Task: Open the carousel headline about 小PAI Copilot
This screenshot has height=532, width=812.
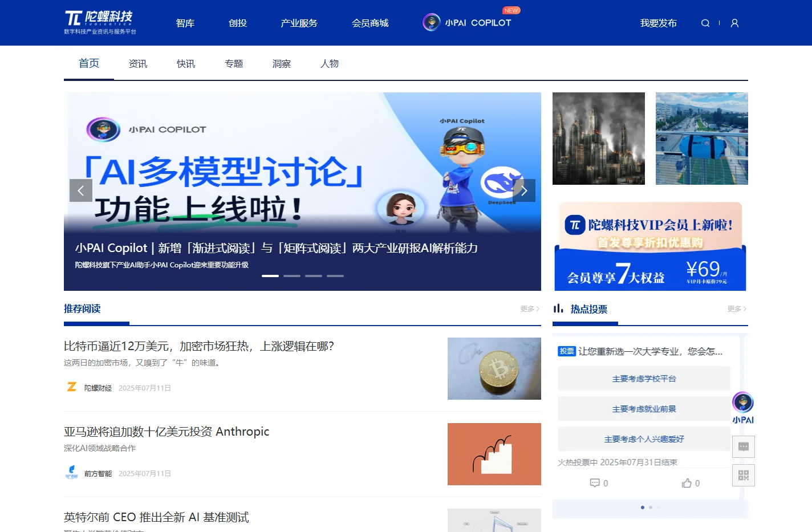Action: pos(277,248)
